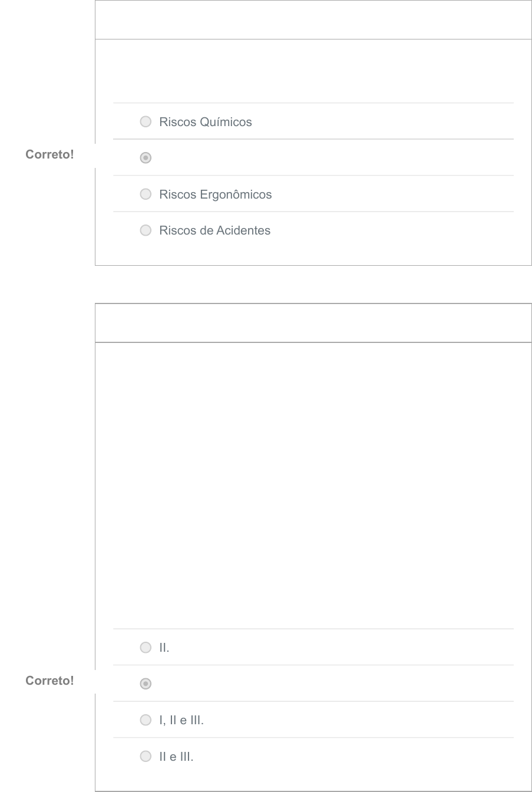The height and width of the screenshot is (792, 532).
Task: Click the first question's blank header bar
Action: pyautogui.click(x=313, y=20)
